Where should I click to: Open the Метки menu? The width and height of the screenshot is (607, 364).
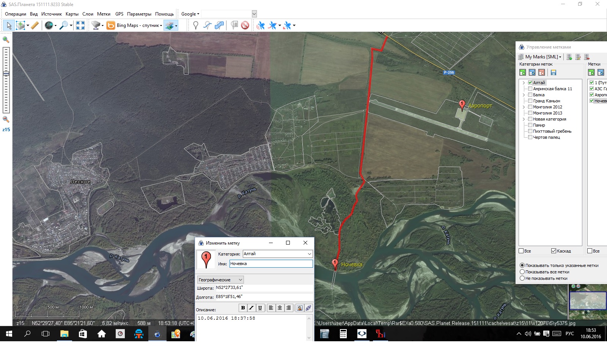click(x=104, y=14)
